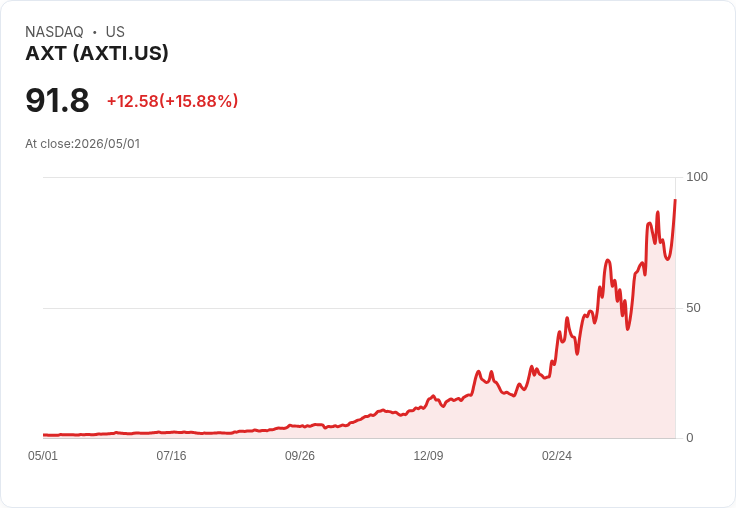Click the 91.8 current price
736x508 pixels.
click(57, 100)
